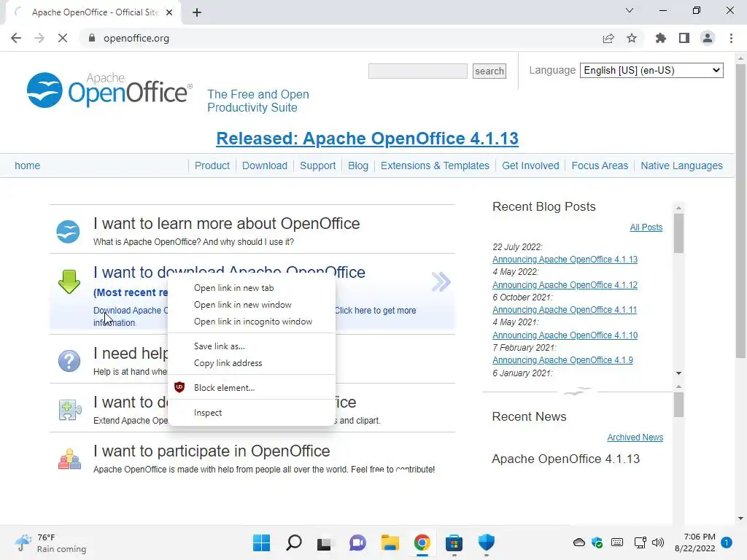The image size is (747, 560).
Task: Open the tab search chevron
Action: 630,10
